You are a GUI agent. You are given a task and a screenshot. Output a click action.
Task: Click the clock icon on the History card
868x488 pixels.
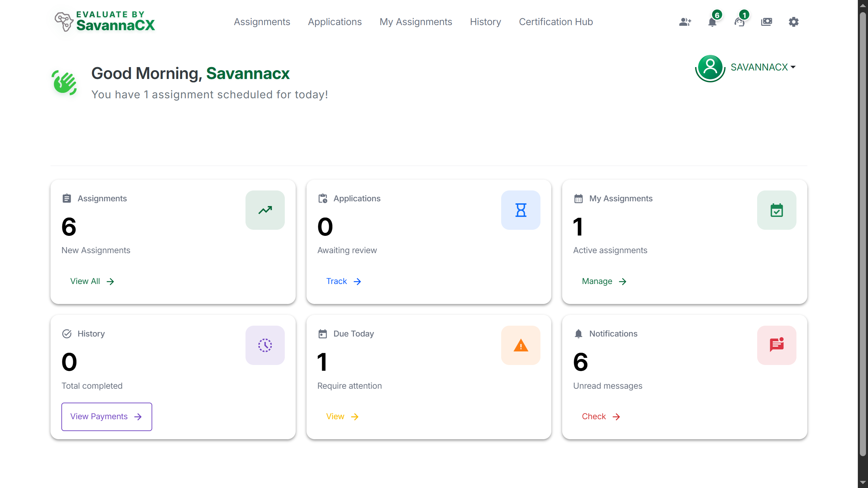pyautogui.click(x=265, y=345)
